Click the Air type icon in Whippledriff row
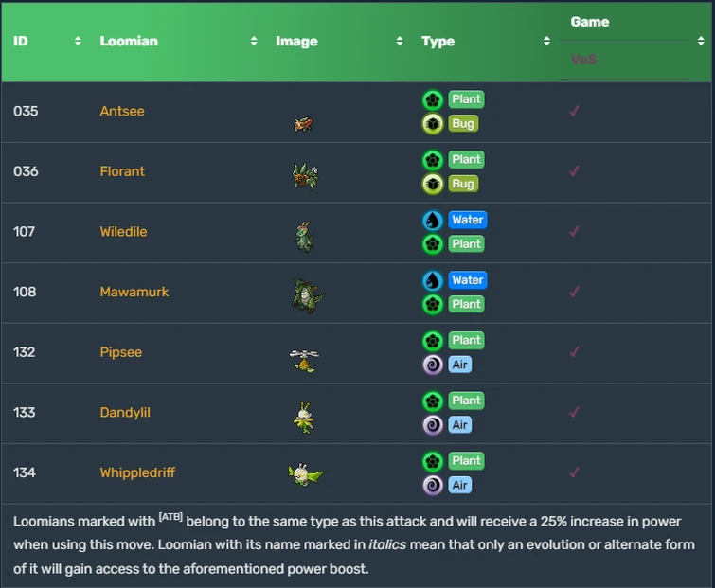The width and height of the screenshot is (715, 588). click(433, 485)
